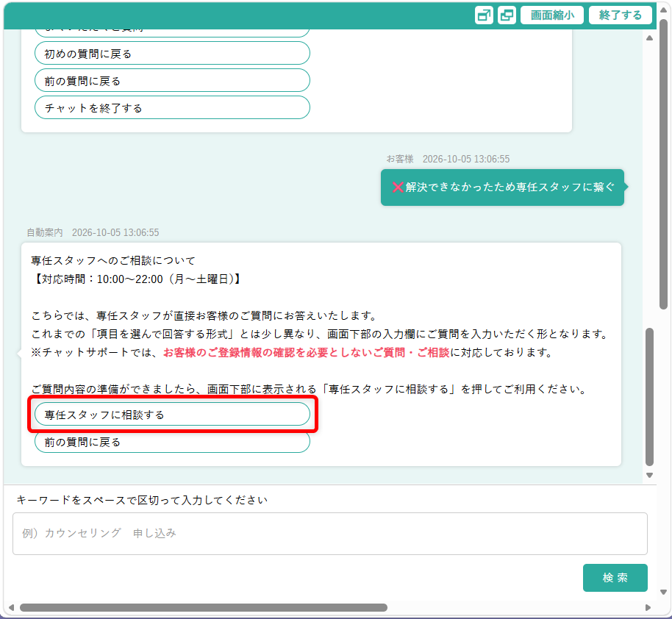Click the chat area scrollbar down arrow
This screenshot has width=672, height=619.
pos(650,475)
